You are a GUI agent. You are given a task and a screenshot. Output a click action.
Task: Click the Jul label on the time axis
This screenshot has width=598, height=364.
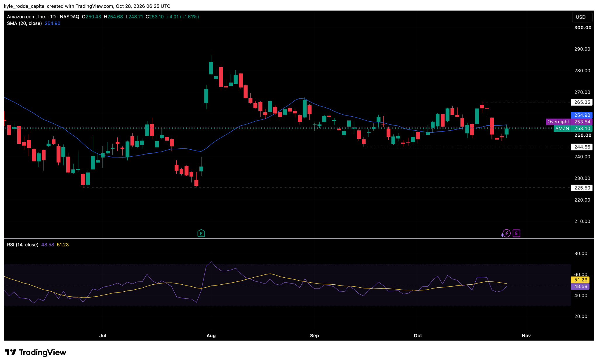pos(103,336)
